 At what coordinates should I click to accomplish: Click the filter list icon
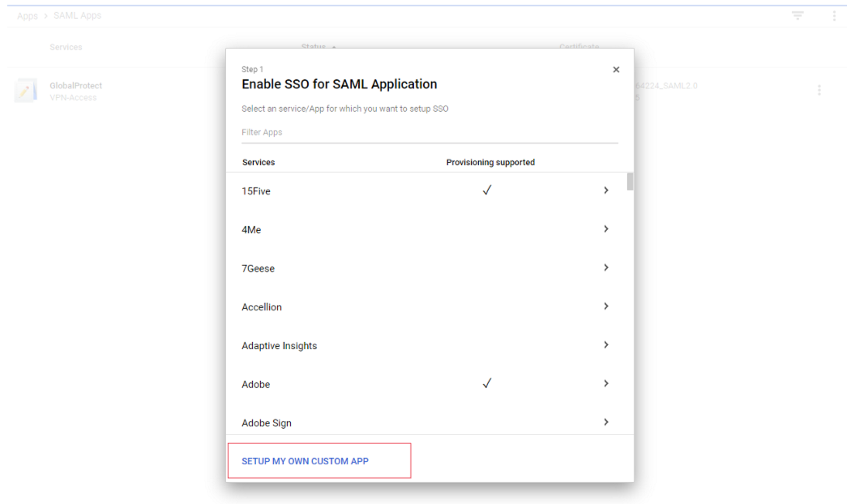798,15
